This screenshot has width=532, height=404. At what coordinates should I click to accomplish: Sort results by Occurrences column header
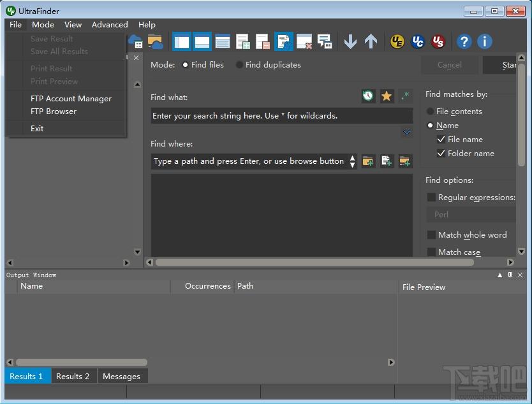[x=202, y=286]
